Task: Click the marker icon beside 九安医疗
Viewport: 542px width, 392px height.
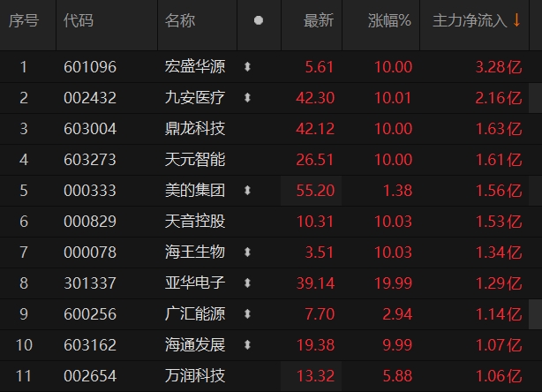Action: click(x=247, y=97)
